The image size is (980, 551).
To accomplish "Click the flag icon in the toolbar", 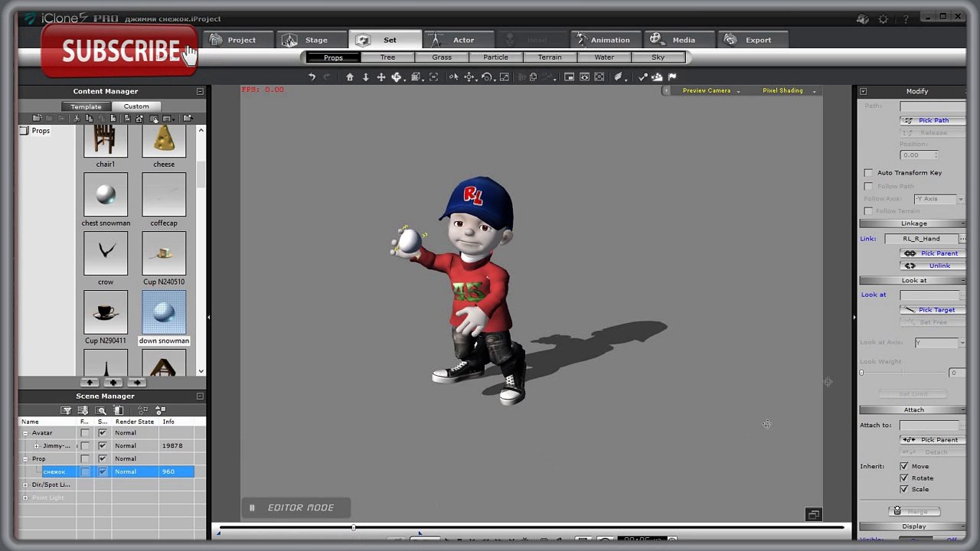I will 672,77.
